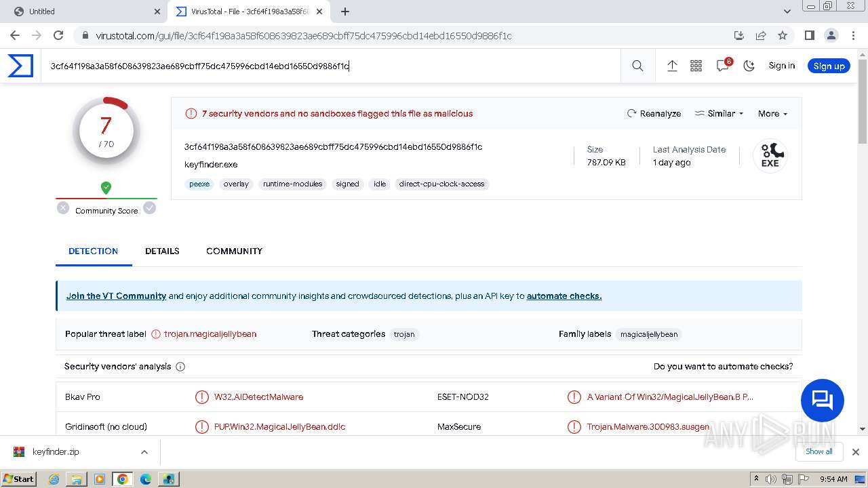This screenshot has height=488, width=868.
Task: Click the search magnifier icon
Action: click(637, 66)
